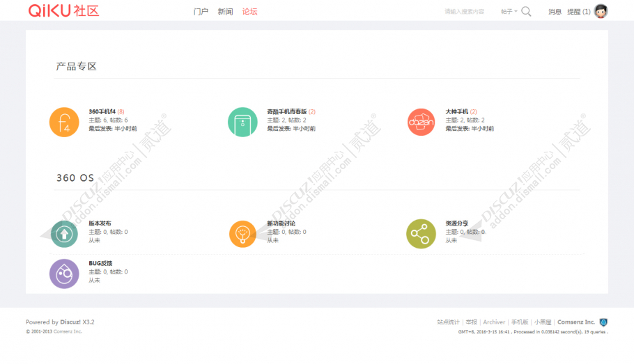Image resolution: width=634 pixels, height=364 pixels.
Task: Switch to the 新闻 nav tab
Action: click(225, 12)
